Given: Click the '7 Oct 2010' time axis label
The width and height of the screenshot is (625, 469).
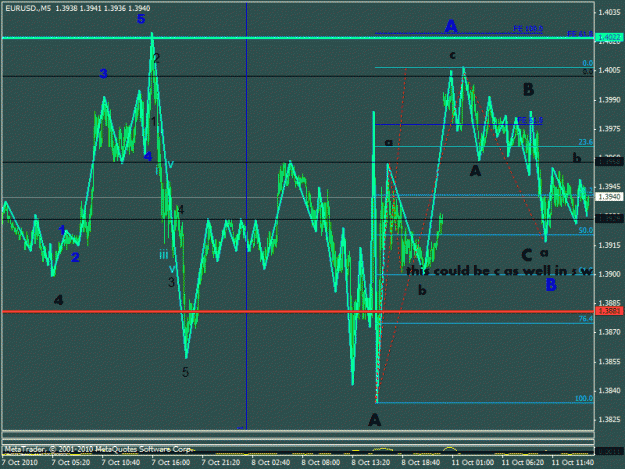Looking at the screenshot, I should tap(20, 462).
